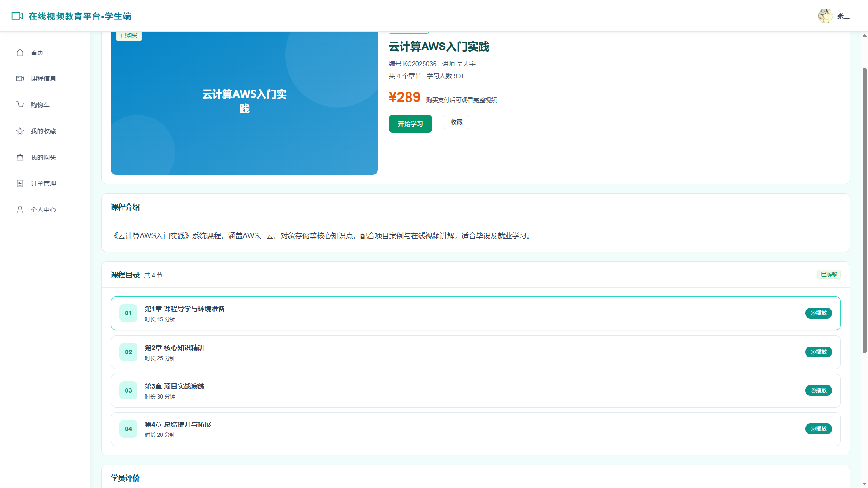
Task: Click the 已购买 badge on cover
Action: point(129,36)
